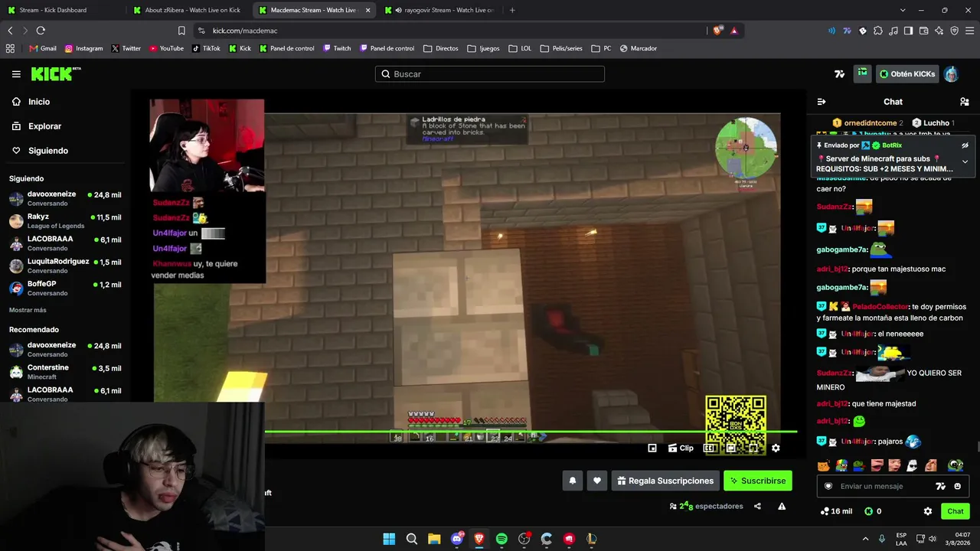Open the 7TV emote menu in chat input

(941, 486)
